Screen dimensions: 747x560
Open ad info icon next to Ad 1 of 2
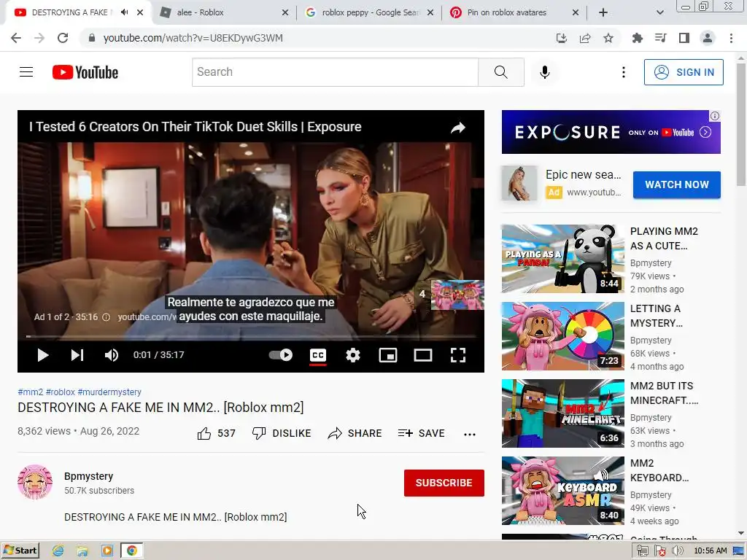(x=107, y=317)
